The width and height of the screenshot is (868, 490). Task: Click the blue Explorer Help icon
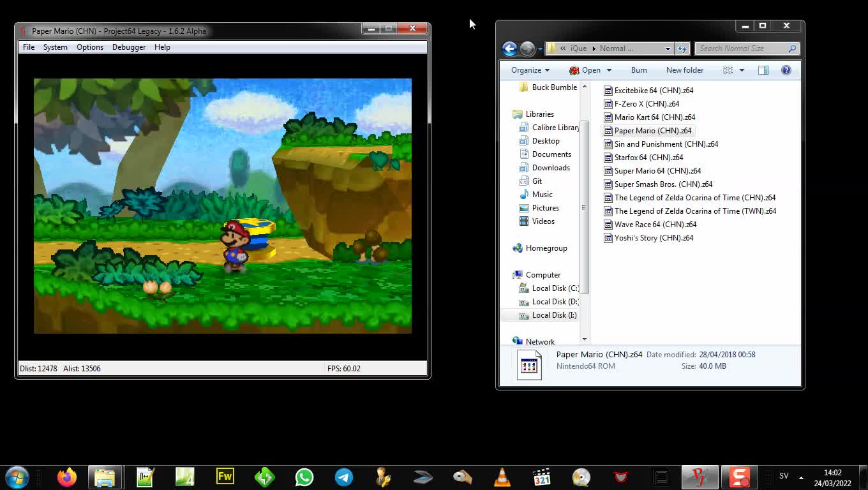(x=786, y=70)
